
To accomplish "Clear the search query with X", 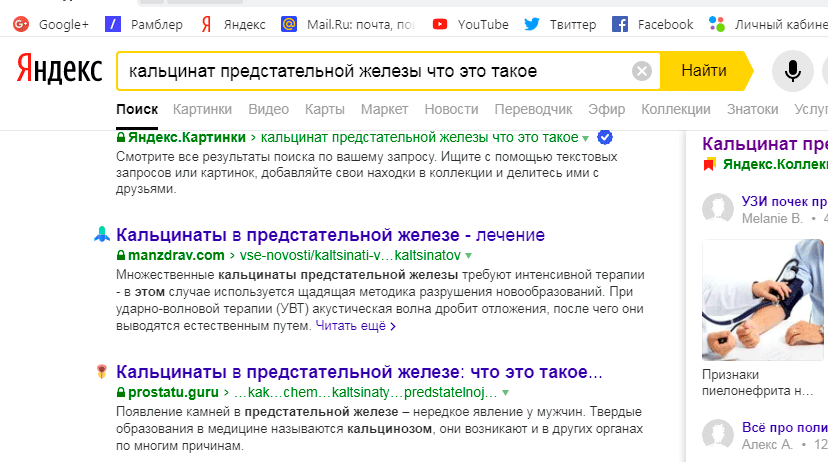I will (642, 71).
